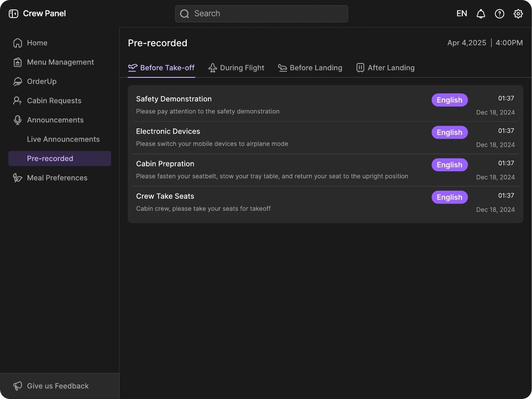
Task: Click the Cabin Requests person icon
Action: 18,101
